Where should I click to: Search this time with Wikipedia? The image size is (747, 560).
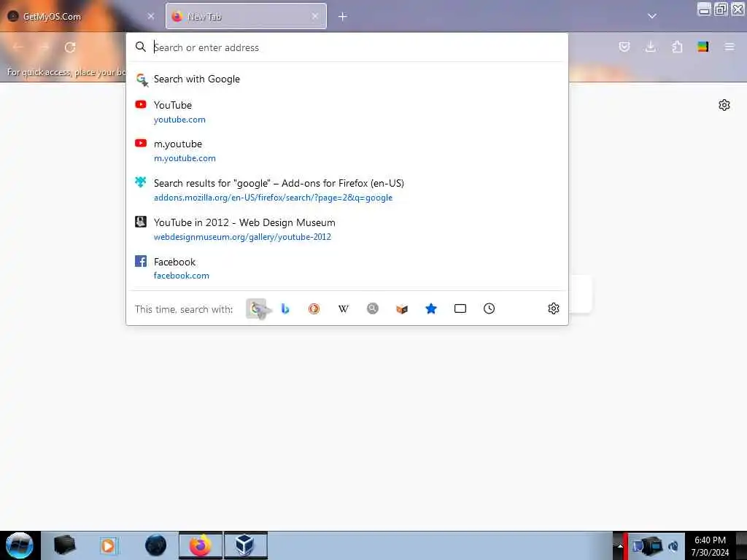point(343,309)
